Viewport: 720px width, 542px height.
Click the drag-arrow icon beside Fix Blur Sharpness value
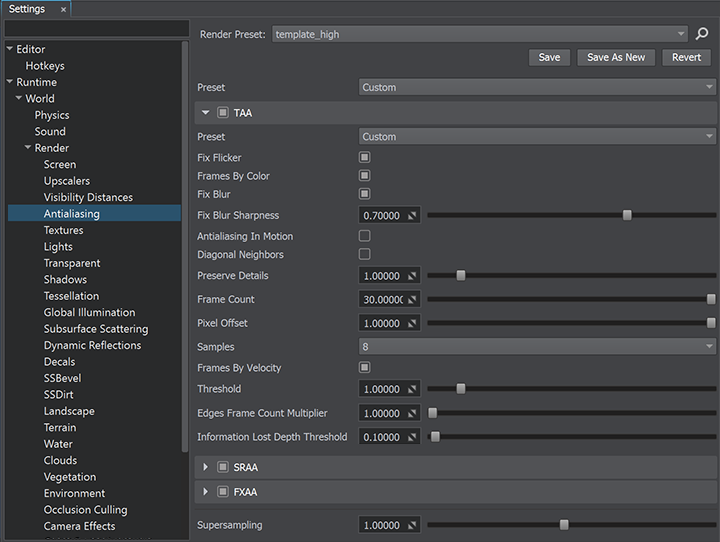click(412, 215)
